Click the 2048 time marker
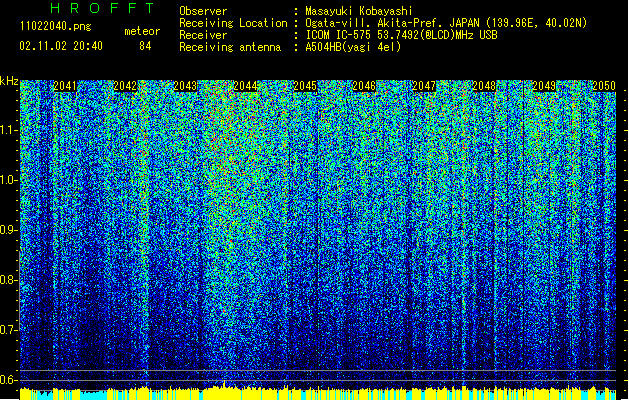 pos(484,86)
